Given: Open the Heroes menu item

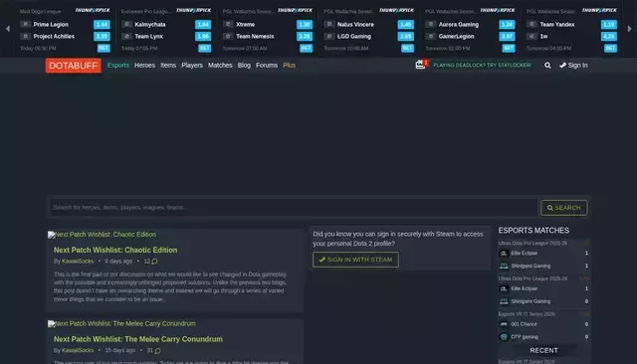Looking at the screenshot, I should (144, 66).
